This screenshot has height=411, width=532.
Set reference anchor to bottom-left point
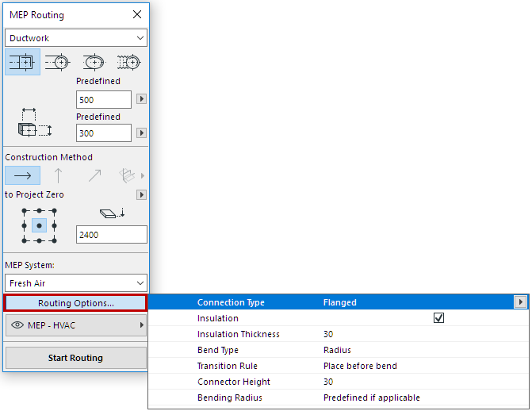point(24,241)
